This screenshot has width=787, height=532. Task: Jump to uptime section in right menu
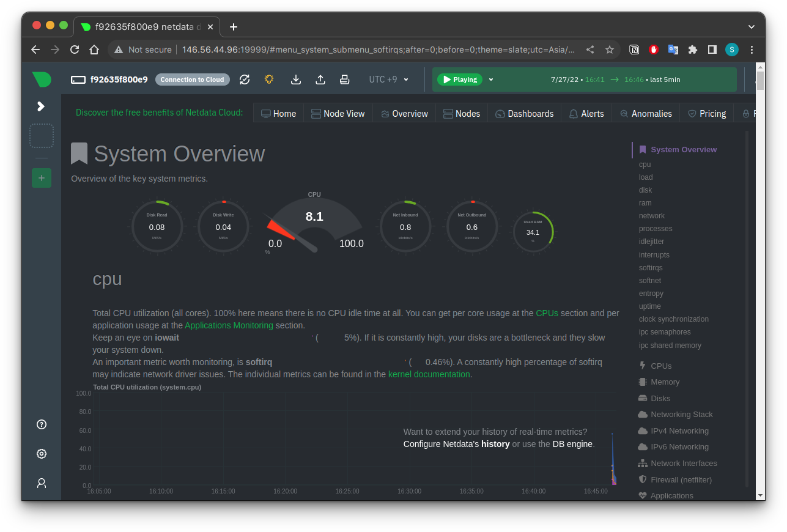tap(650, 306)
